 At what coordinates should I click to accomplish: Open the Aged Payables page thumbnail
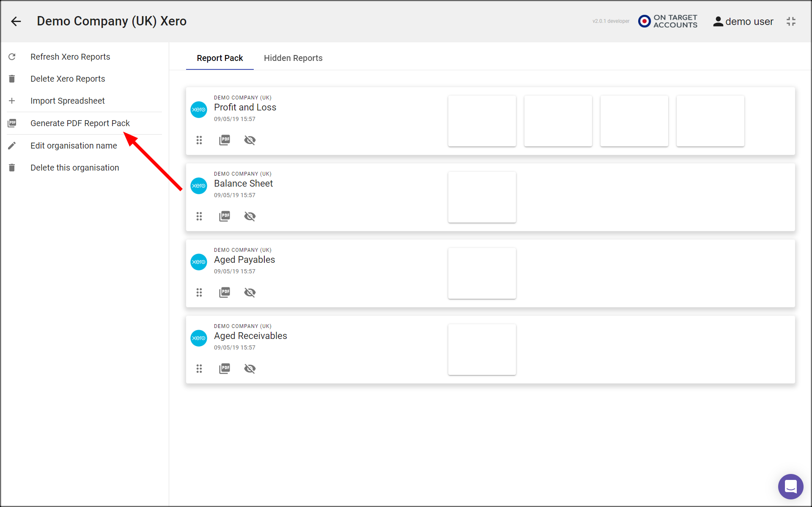coord(482,273)
